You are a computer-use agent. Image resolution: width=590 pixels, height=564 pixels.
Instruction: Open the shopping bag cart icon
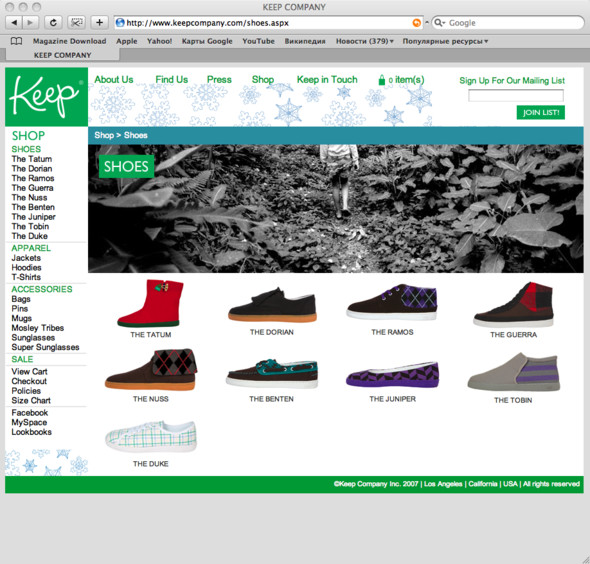[382, 80]
